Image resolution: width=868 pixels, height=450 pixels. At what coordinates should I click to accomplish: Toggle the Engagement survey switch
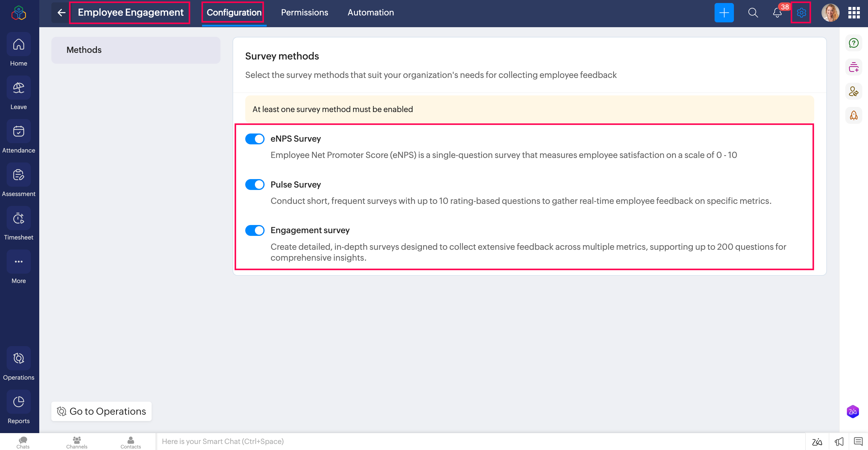(255, 230)
